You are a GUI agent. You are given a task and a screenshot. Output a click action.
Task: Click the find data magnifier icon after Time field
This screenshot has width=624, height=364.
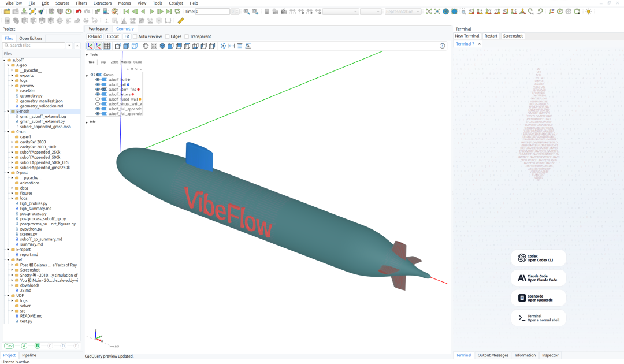pyautogui.click(x=247, y=12)
